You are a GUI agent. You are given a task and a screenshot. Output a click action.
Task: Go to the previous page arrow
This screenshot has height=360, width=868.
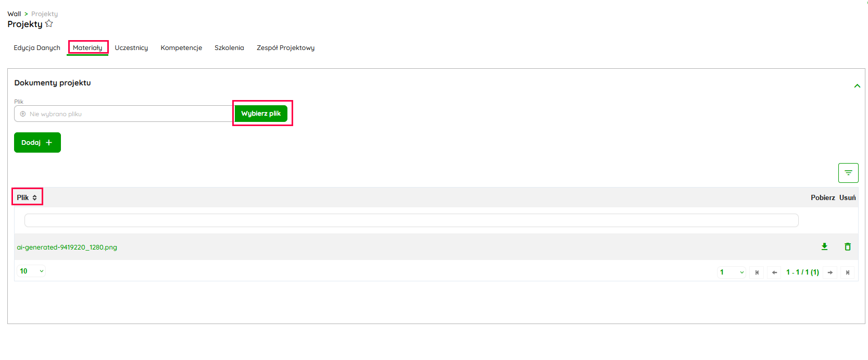click(774, 272)
